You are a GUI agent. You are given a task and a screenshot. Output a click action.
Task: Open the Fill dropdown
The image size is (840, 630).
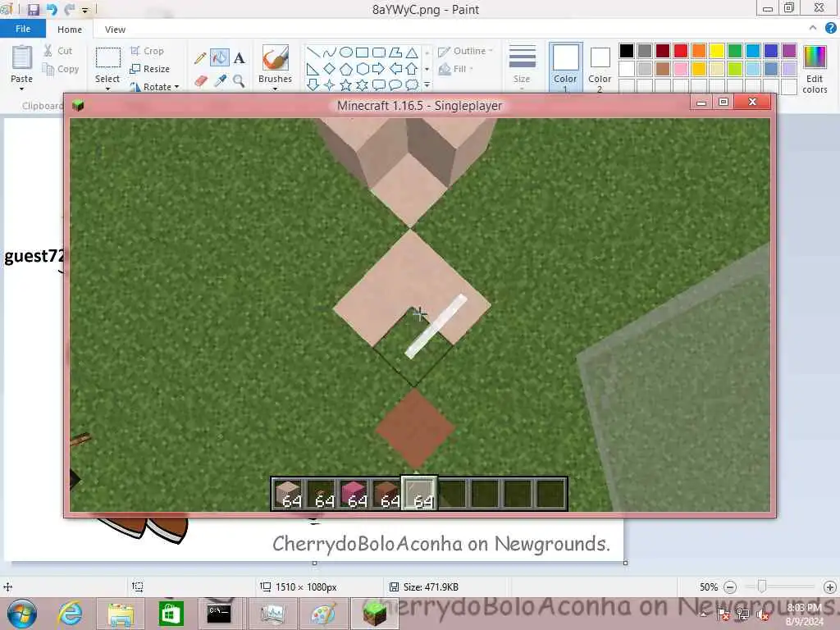456,69
